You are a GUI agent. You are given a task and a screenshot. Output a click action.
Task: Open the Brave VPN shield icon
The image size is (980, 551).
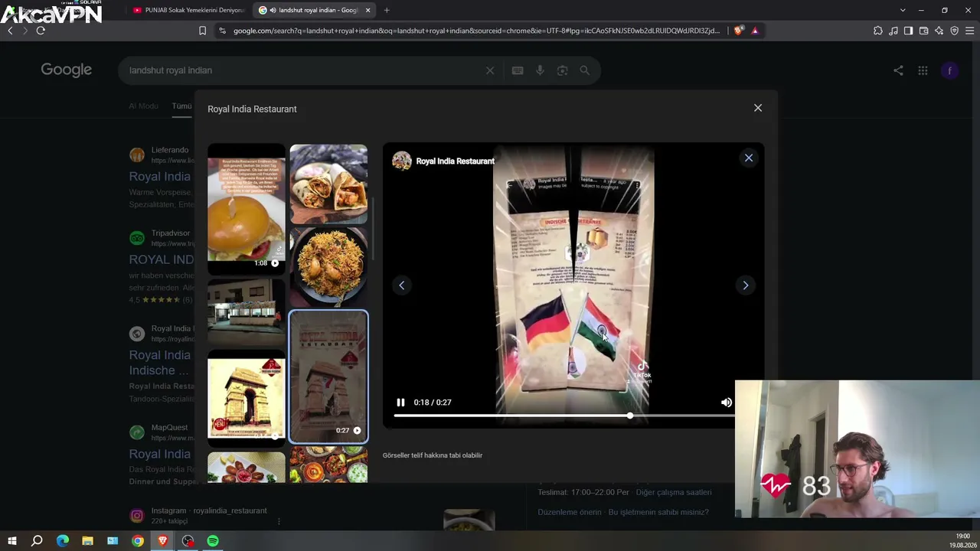click(x=955, y=31)
